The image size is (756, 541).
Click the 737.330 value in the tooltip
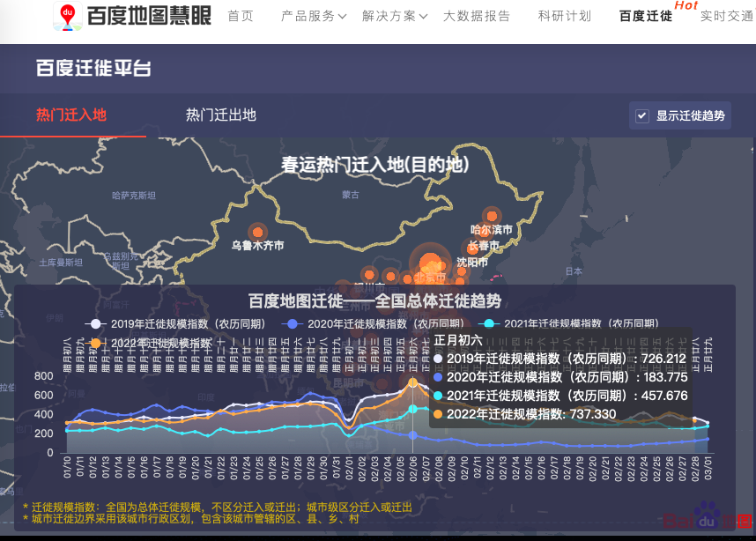593,414
